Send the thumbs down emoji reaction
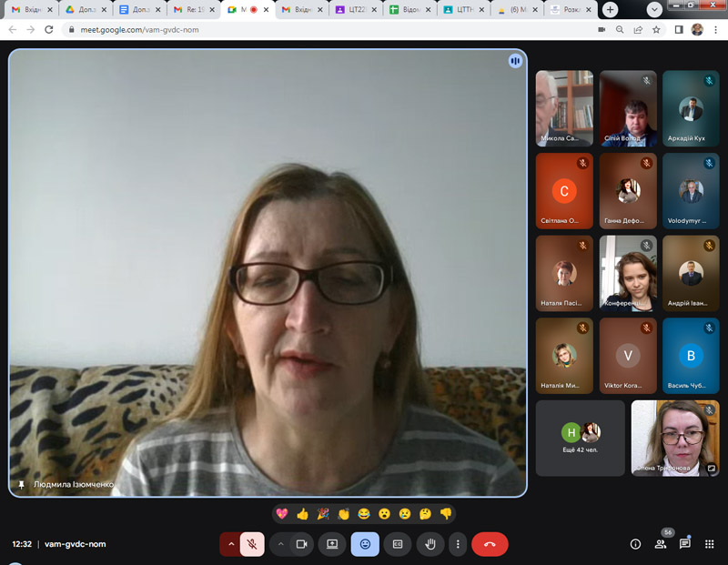This screenshot has height=565, width=728. click(x=446, y=514)
